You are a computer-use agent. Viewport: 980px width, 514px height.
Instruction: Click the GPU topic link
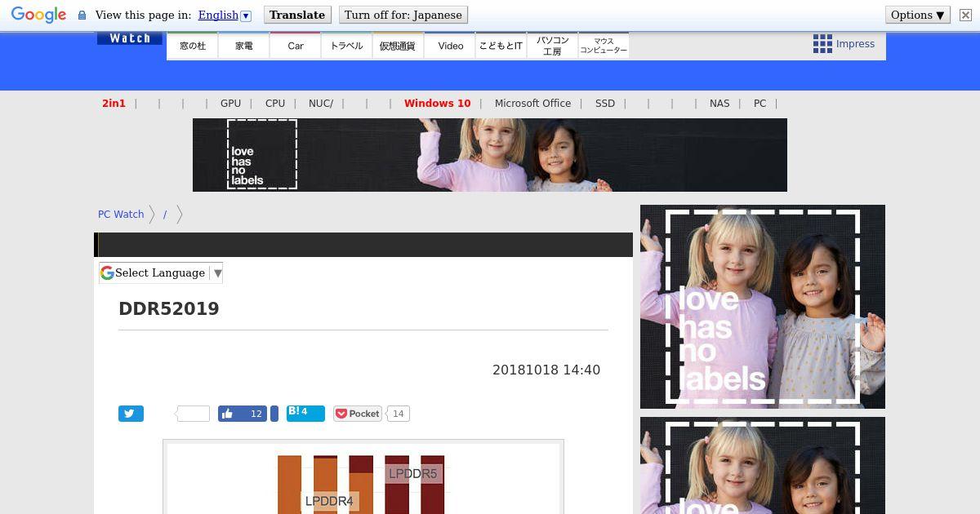pyautogui.click(x=230, y=104)
